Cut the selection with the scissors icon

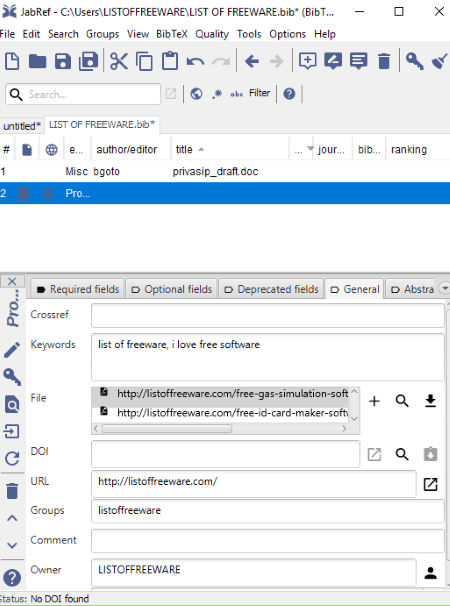click(x=119, y=61)
